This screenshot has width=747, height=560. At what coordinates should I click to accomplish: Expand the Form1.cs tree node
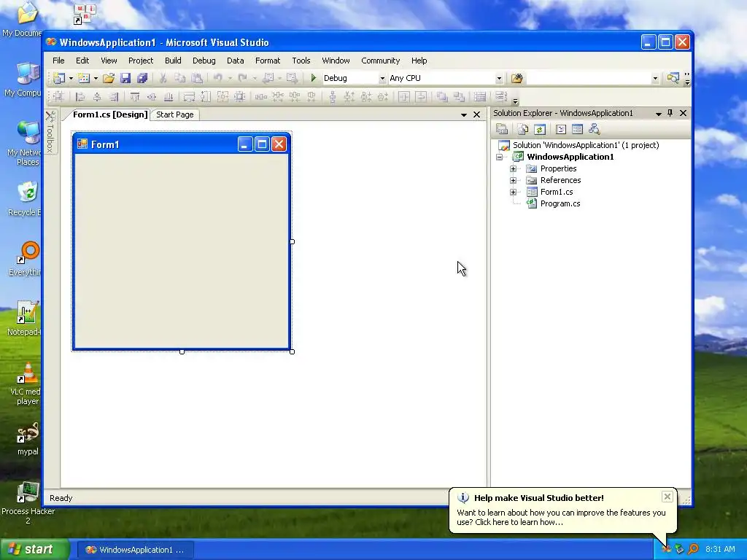pos(513,192)
